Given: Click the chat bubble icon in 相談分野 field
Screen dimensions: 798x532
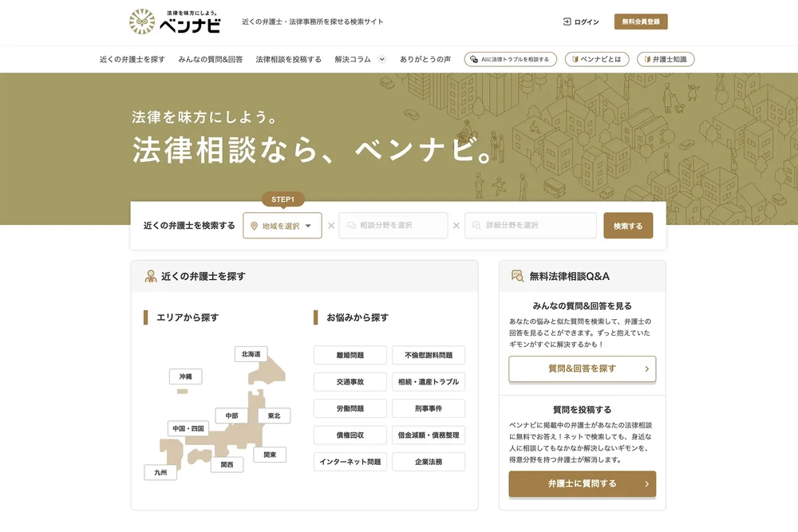Looking at the screenshot, I should tap(352, 225).
